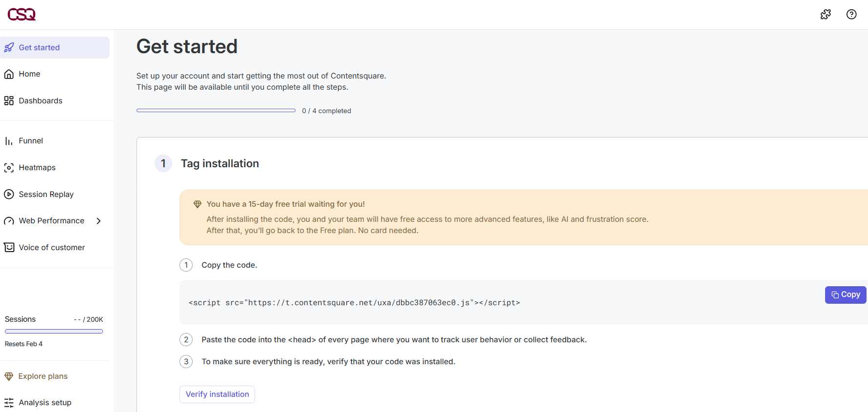Click the Sessions usage bar
This screenshot has height=412, width=868.
coord(54,332)
